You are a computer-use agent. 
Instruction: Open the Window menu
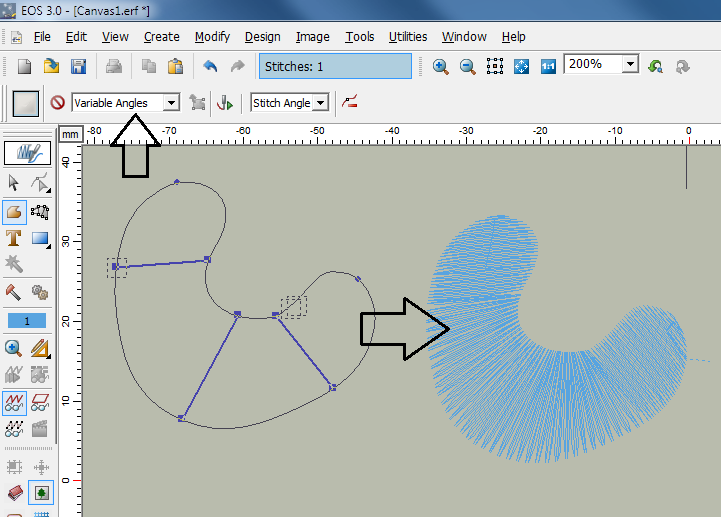(x=464, y=37)
